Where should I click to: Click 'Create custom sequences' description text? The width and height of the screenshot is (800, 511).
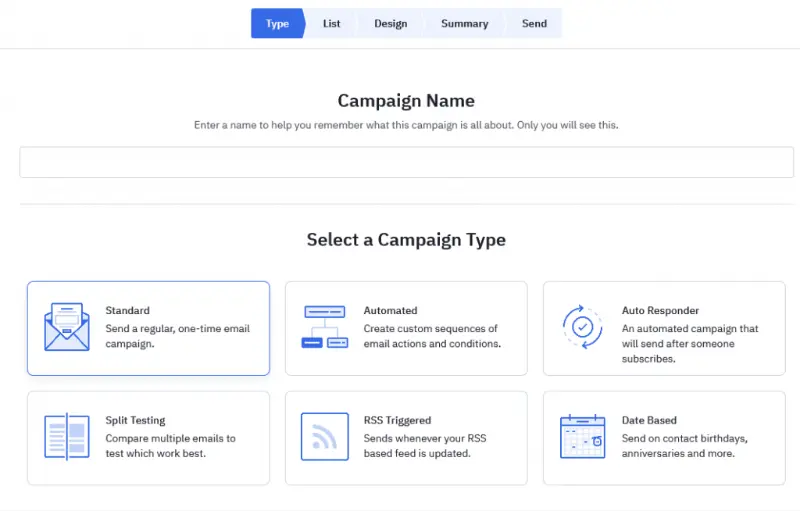pos(430,329)
